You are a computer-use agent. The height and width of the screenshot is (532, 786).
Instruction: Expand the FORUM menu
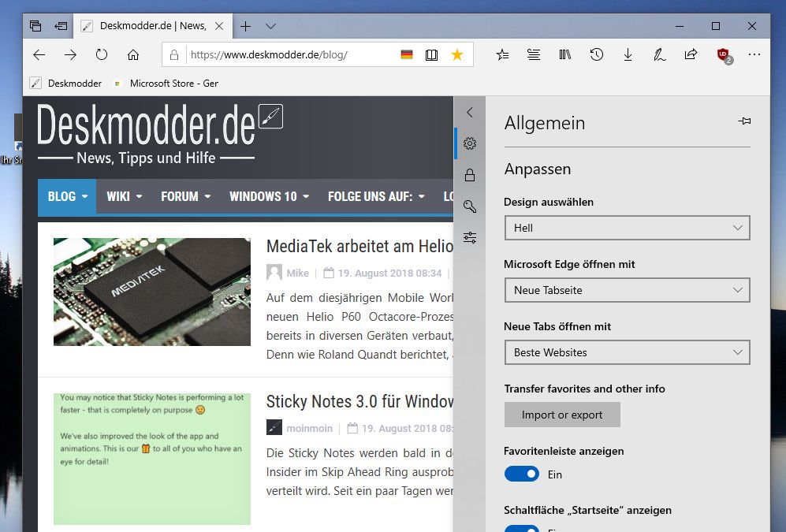[185, 196]
